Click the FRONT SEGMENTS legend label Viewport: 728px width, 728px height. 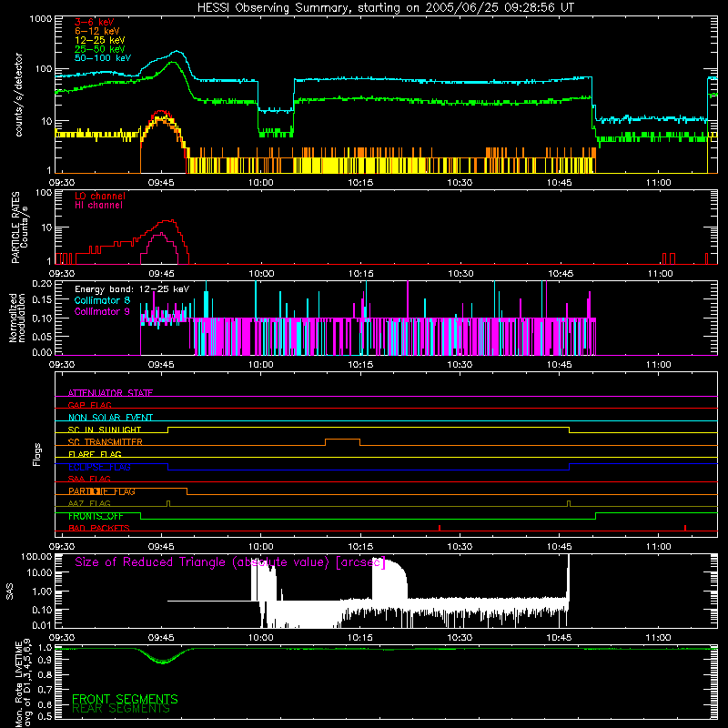(x=125, y=699)
